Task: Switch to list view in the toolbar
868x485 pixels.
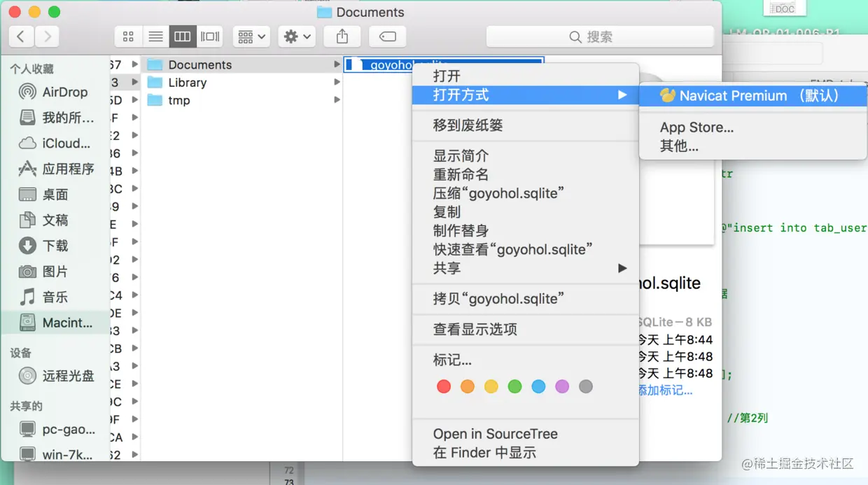Action: [155, 36]
